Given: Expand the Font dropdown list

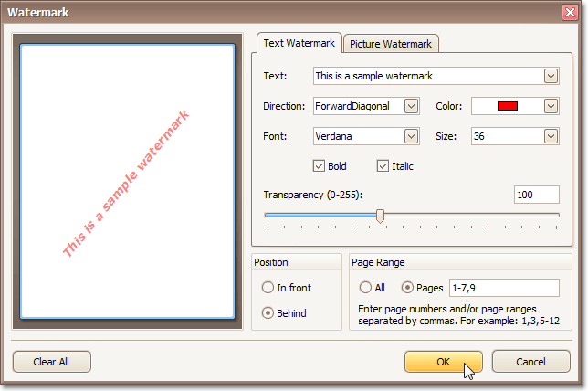Looking at the screenshot, I should [x=411, y=136].
